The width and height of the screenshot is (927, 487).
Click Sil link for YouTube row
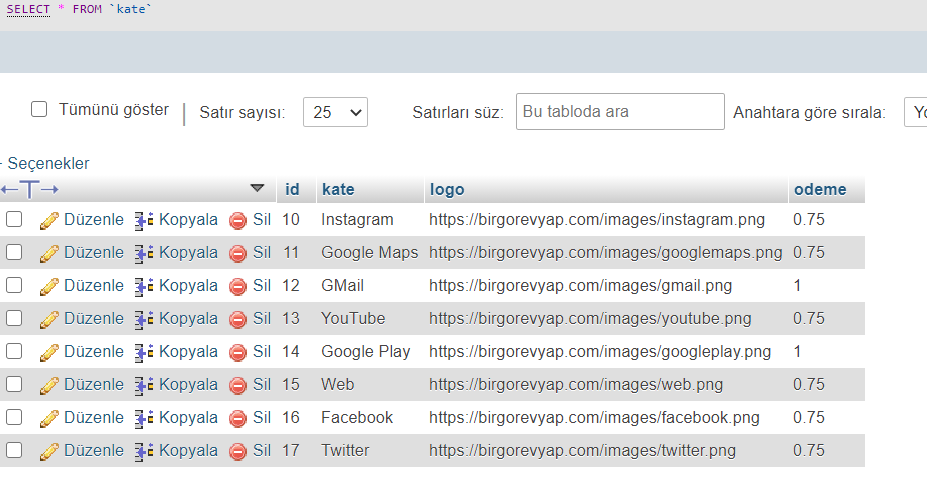click(x=262, y=319)
